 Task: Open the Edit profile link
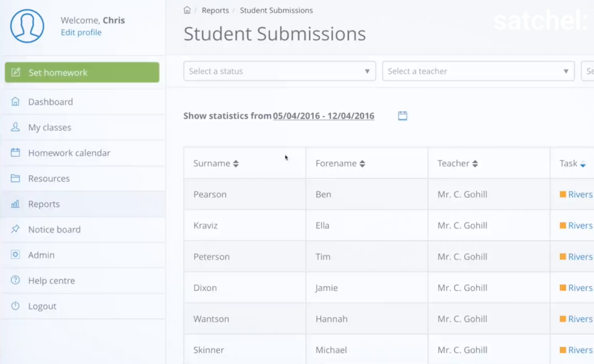pyautogui.click(x=81, y=32)
